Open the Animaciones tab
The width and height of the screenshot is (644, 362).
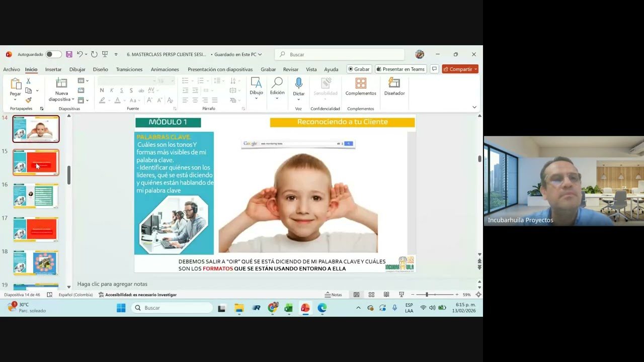(165, 69)
